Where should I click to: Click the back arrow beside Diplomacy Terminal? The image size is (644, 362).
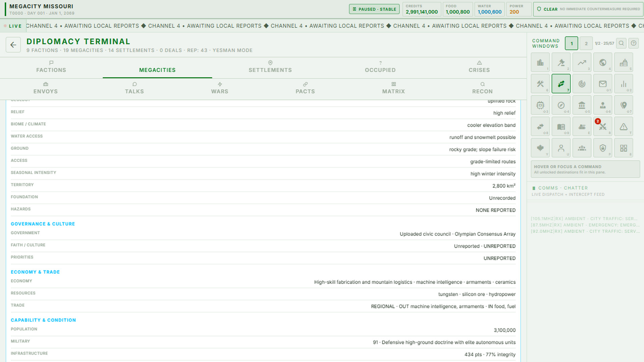coord(13,45)
